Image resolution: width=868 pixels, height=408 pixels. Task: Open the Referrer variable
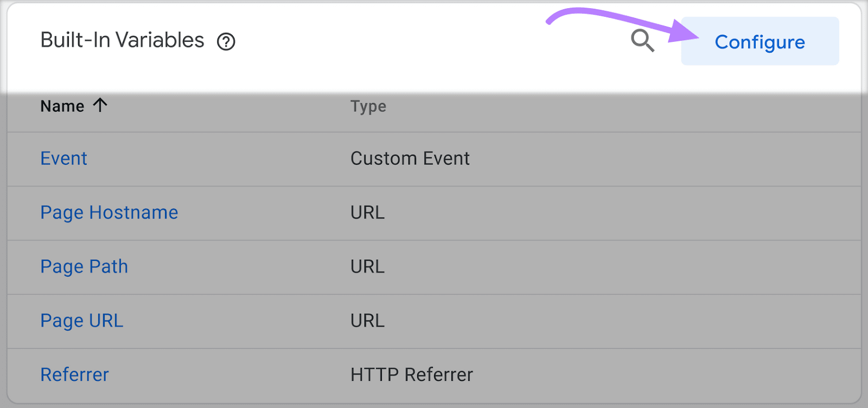click(x=74, y=374)
